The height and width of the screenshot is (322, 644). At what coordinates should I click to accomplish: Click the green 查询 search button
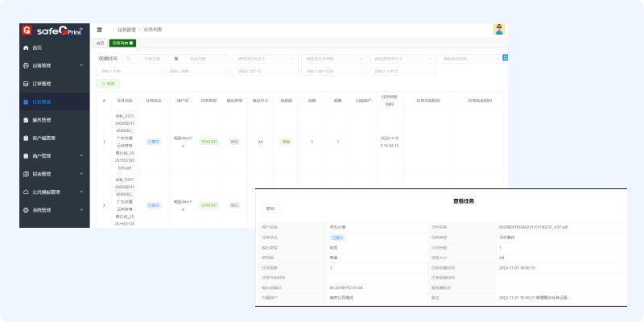pyautogui.click(x=108, y=83)
